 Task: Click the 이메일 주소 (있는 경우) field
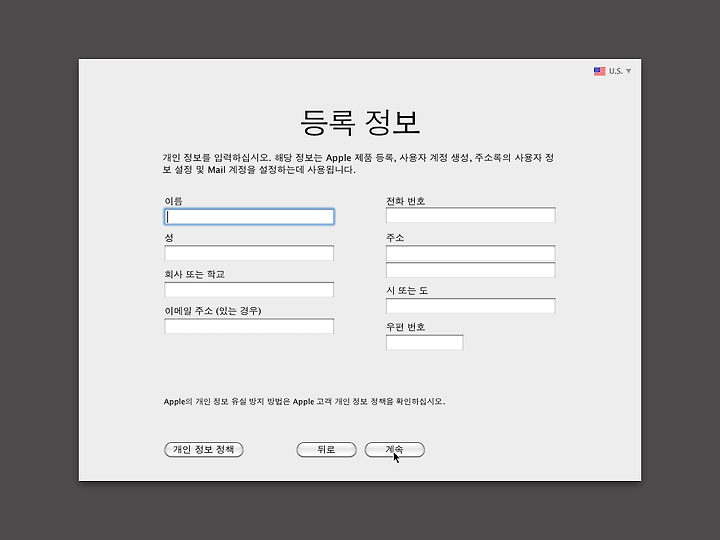coord(249,326)
